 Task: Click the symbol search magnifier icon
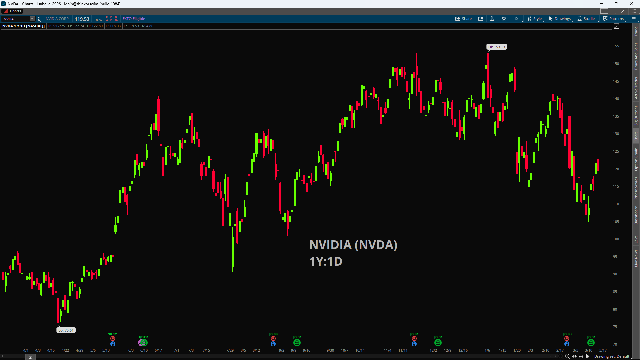[39, 19]
